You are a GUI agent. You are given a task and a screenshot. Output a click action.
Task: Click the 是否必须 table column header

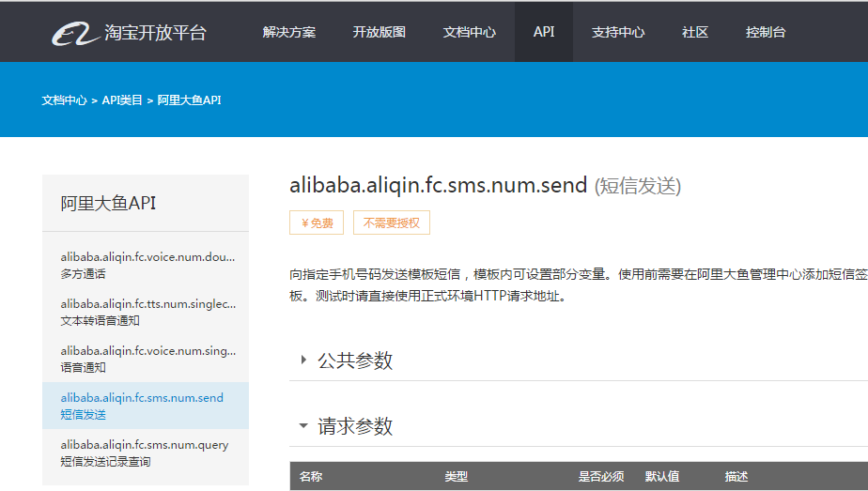601,477
